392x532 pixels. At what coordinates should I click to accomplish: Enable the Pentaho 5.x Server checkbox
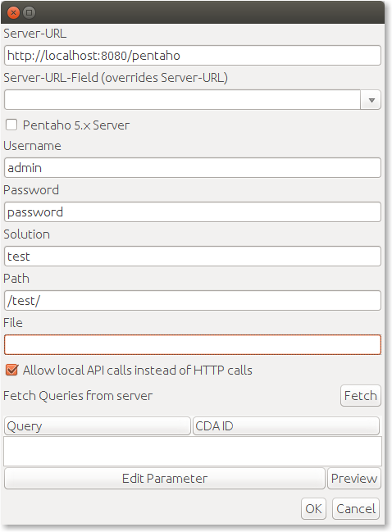click(11, 125)
